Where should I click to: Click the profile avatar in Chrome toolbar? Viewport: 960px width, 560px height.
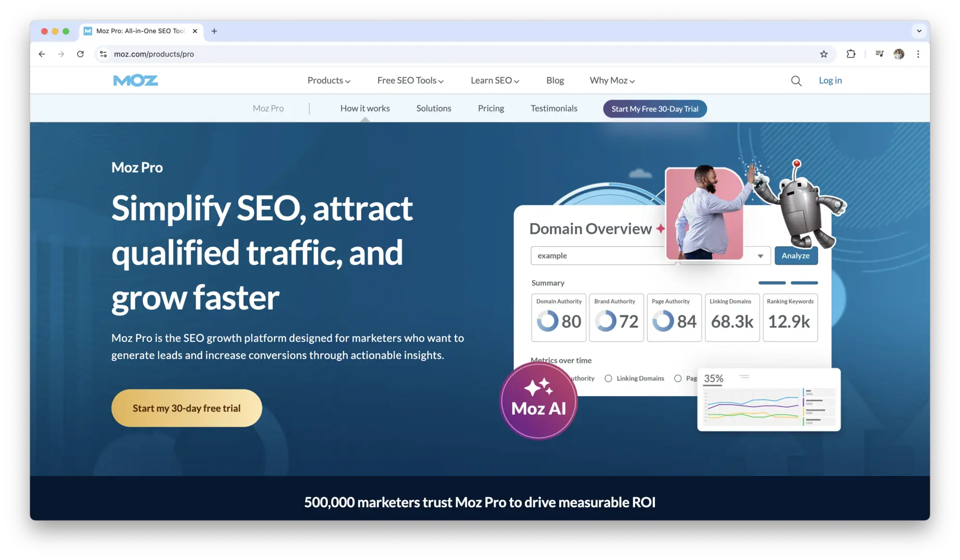(899, 54)
